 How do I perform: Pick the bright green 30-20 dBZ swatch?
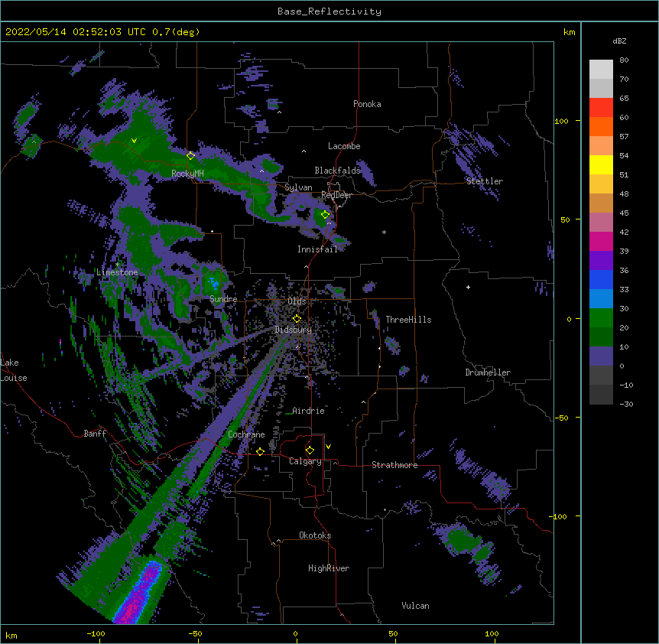[601, 318]
